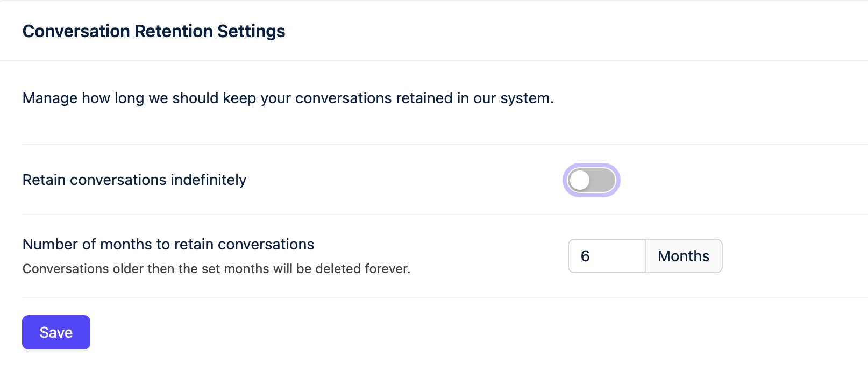Screen dimensions: 868x371
Task: Save the conversation retention settings
Action: point(55,332)
